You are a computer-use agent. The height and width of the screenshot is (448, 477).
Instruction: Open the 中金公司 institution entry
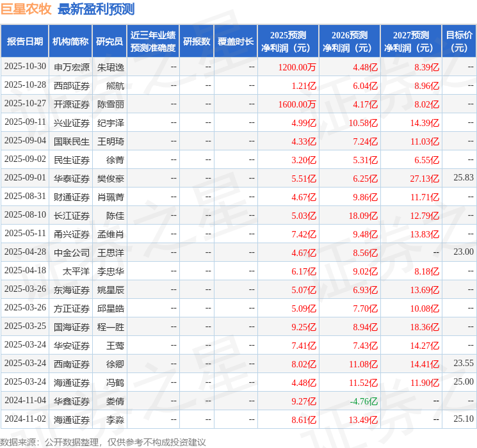tap(72, 253)
